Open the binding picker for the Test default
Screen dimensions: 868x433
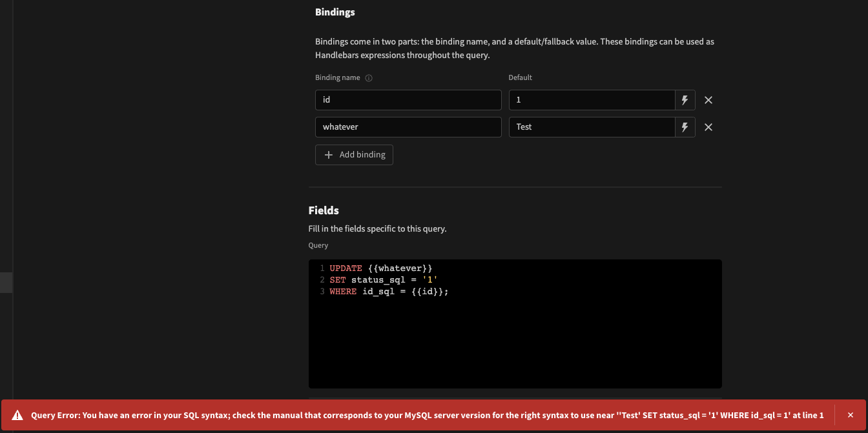[685, 126]
